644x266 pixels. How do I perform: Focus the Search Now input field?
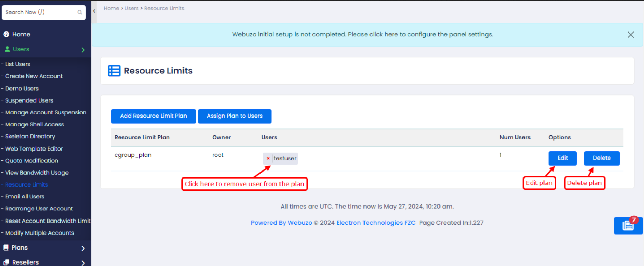39,12
